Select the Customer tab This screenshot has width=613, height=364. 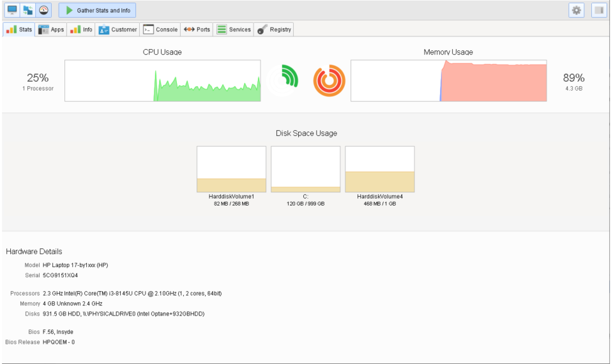click(x=117, y=29)
